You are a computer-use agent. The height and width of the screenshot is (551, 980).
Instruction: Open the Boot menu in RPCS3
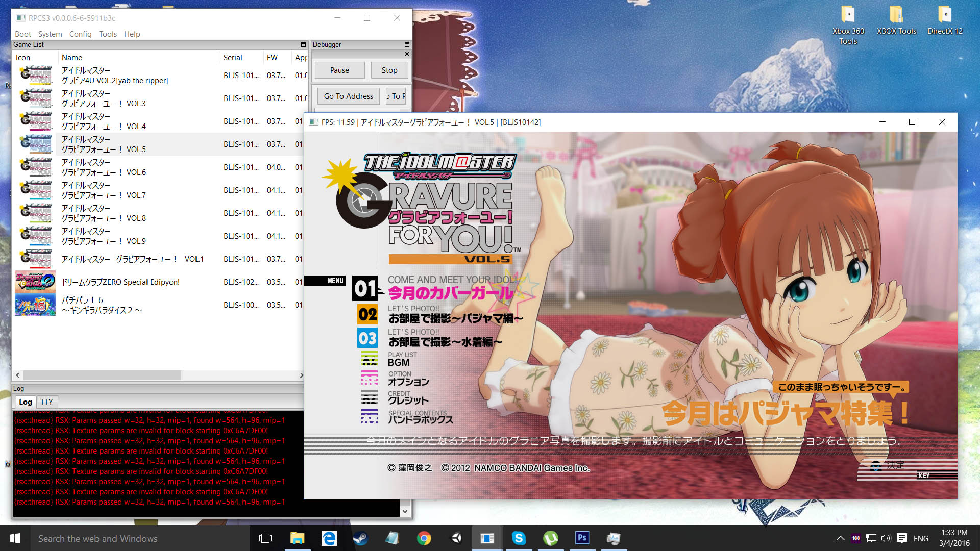click(x=23, y=34)
